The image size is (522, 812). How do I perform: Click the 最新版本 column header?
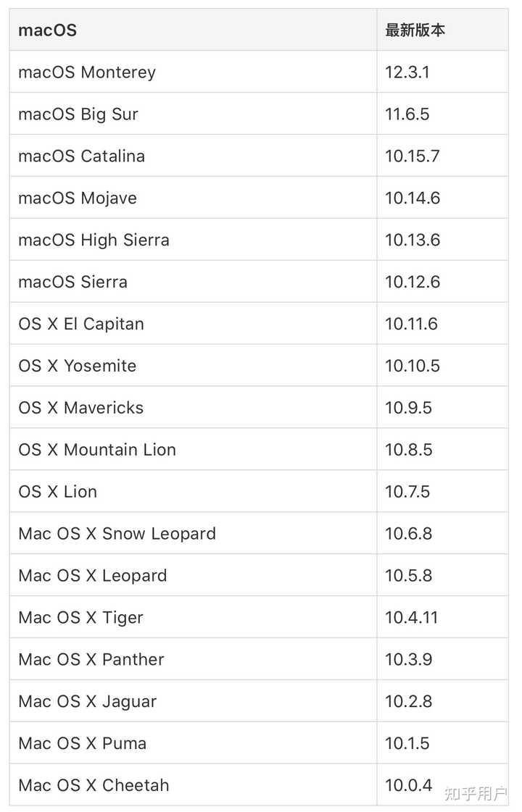coord(415,30)
